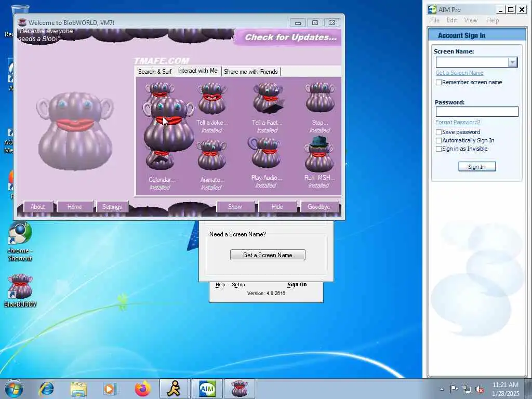Click the Calendar label in BlobWORLD

pyautogui.click(x=161, y=180)
